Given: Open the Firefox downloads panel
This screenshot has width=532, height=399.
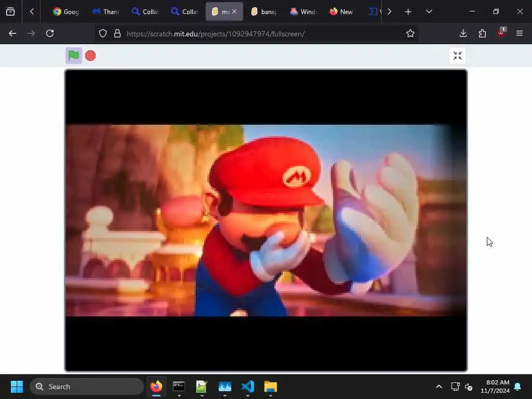Looking at the screenshot, I should pos(463,33).
